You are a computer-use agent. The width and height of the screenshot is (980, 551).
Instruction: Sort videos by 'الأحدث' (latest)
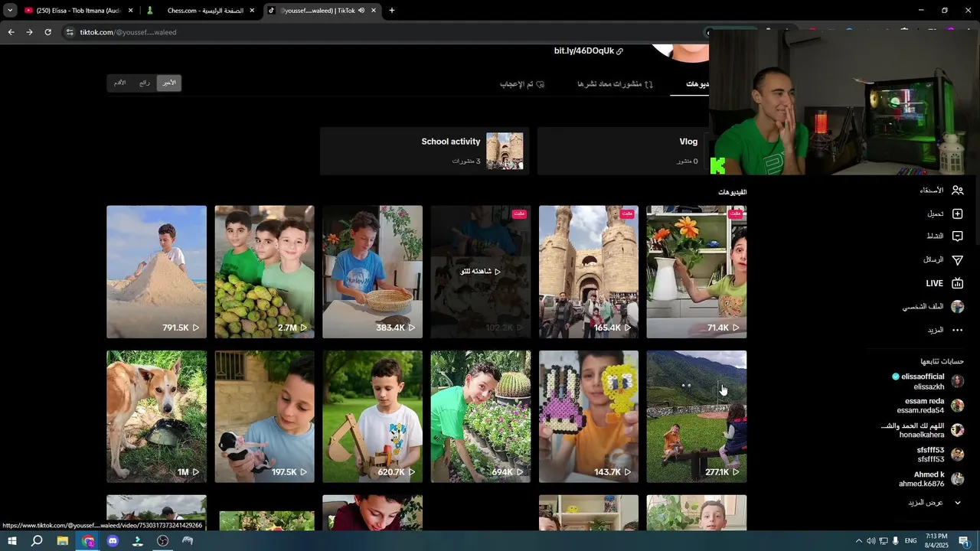169,83
